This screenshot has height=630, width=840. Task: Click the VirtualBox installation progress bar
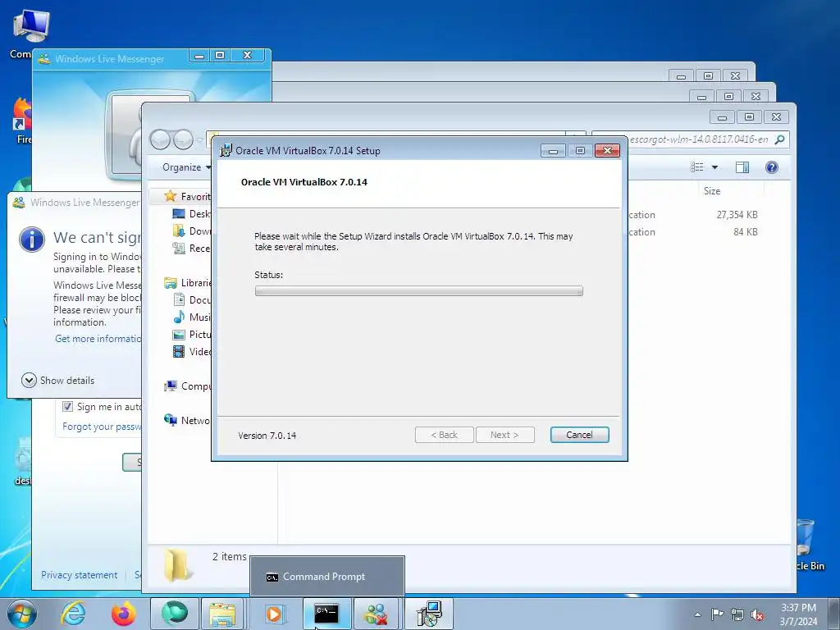(x=419, y=291)
